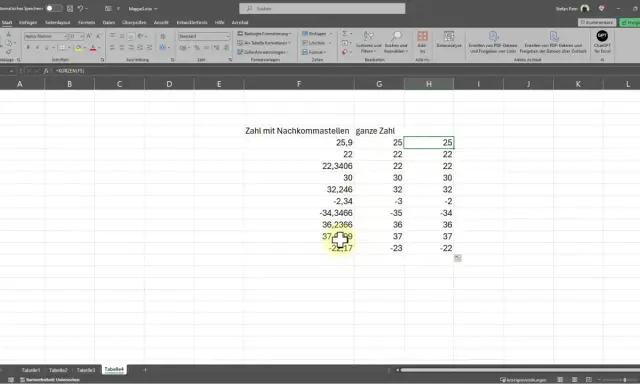Screen dimensions: 640x384
Task: Add a new sheet with plus icon
Action: click(x=144, y=370)
